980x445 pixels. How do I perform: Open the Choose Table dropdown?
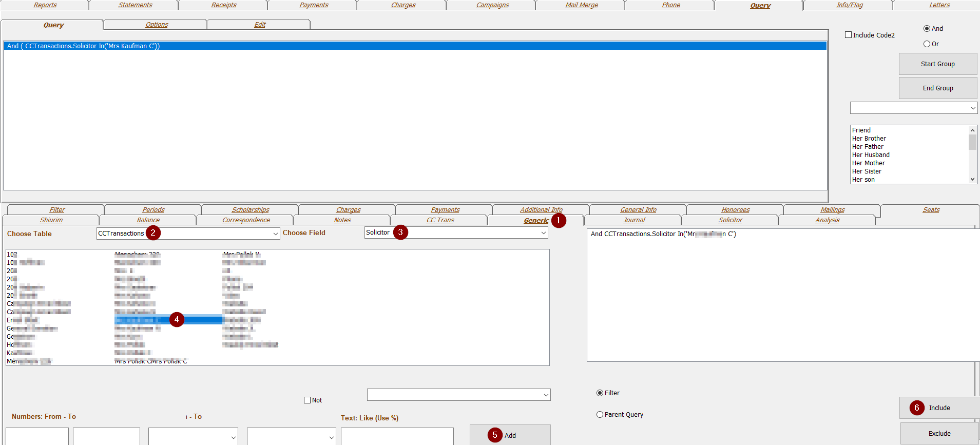276,234
